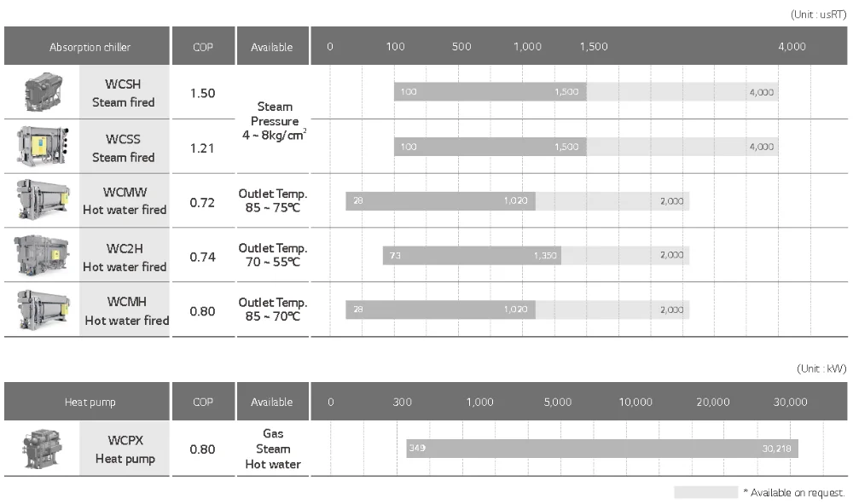Select the Steam Pressure 4~8kg/cm² cell
The height and width of the screenshot is (504, 853).
(x=274, y=121)
